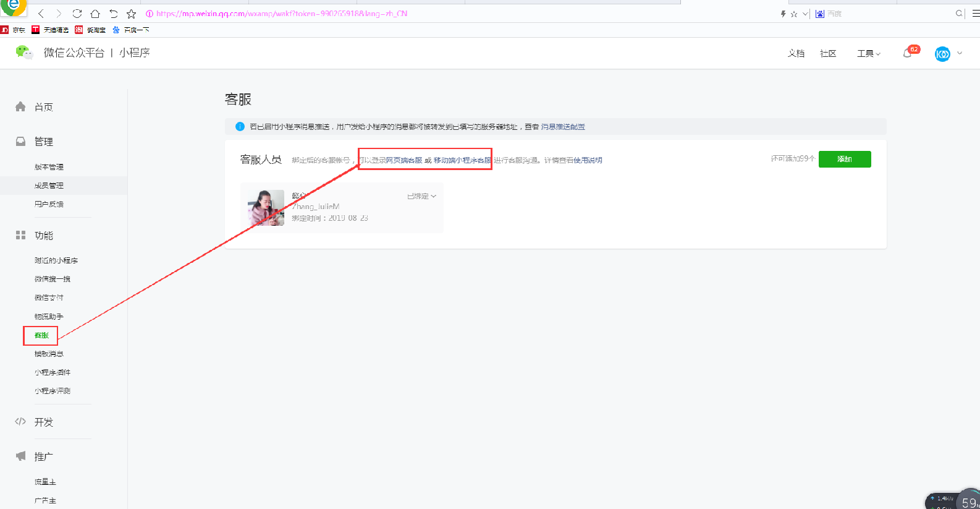980x509 pixels.
Task: Select the 开发 sidebar heading
Action: coord(44,422)
